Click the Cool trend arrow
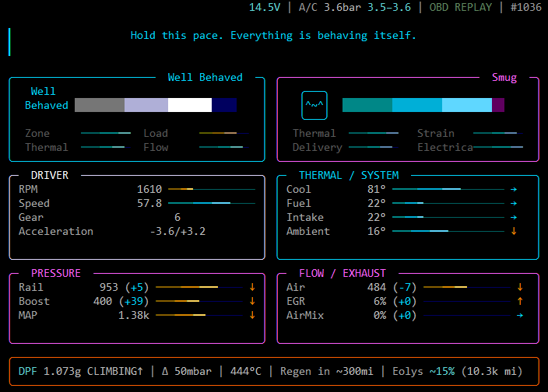 pyautogui.click(x=514, y=189)
